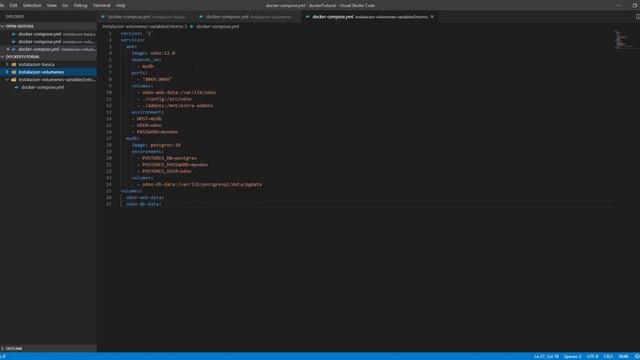
Task: Open the Selection menu
Action: (x=32, y=5)
